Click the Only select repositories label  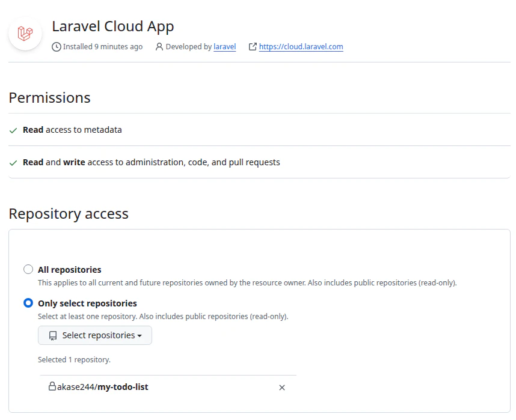point(87,303)
